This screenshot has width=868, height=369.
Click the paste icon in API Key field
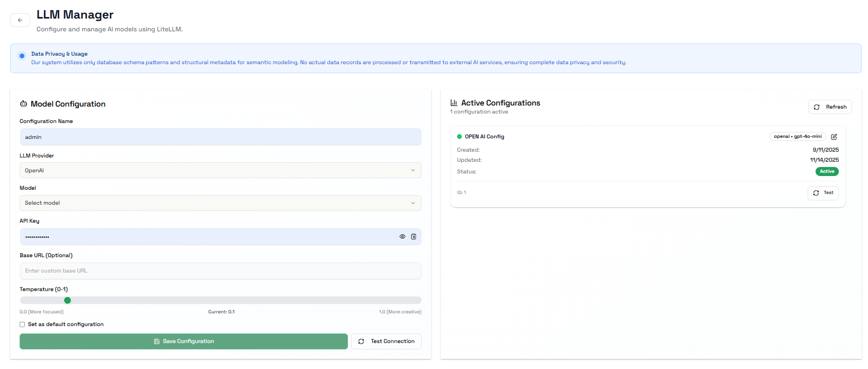click(414, 236)
